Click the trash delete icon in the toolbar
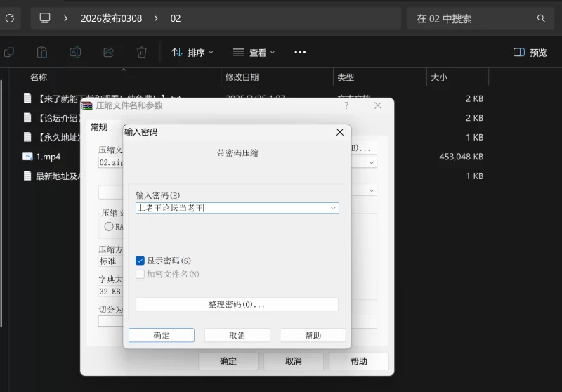 click(141, 52)
